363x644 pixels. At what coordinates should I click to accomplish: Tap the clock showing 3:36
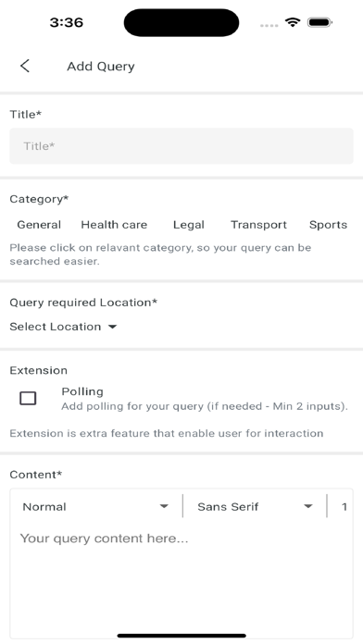pos(66,22)
